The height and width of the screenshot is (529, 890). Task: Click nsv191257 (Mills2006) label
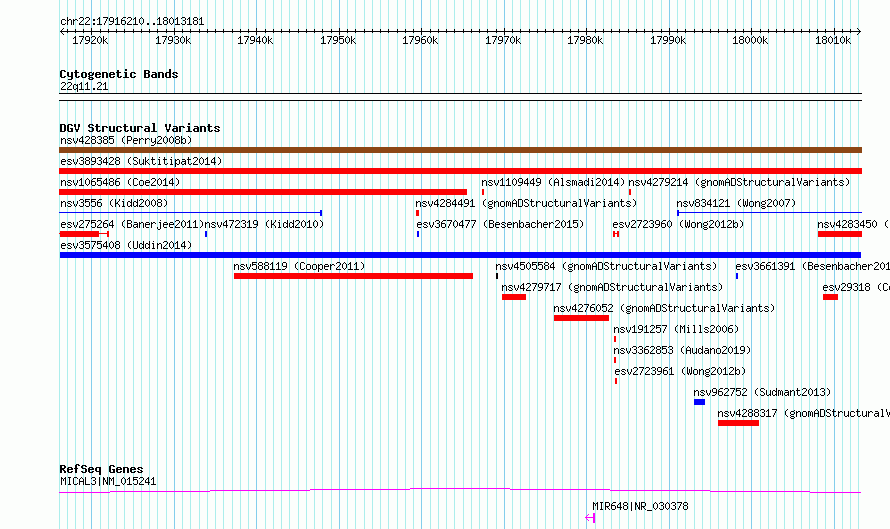(x=676, y=329)
